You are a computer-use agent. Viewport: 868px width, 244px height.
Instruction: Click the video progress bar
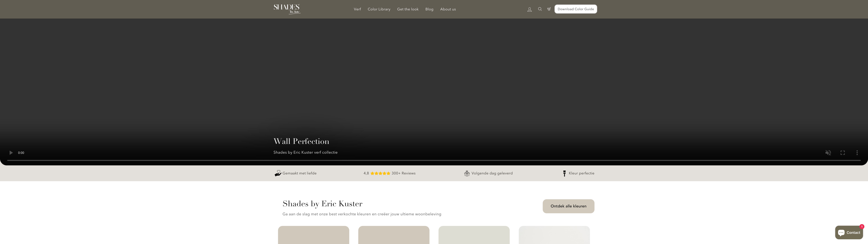(x=434, y=161)
